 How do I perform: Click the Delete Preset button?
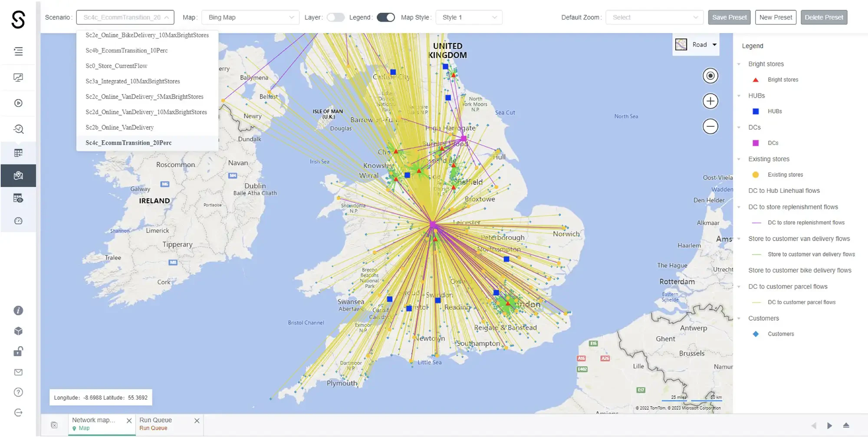pos(824,17)
